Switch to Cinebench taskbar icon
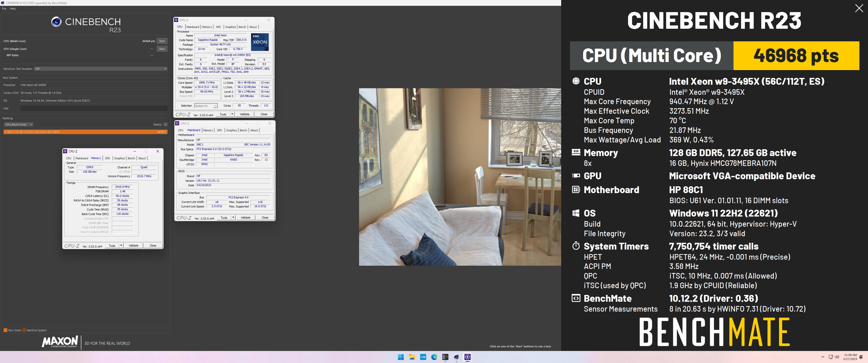The image size is (868, 363). (x=456, y=357)
